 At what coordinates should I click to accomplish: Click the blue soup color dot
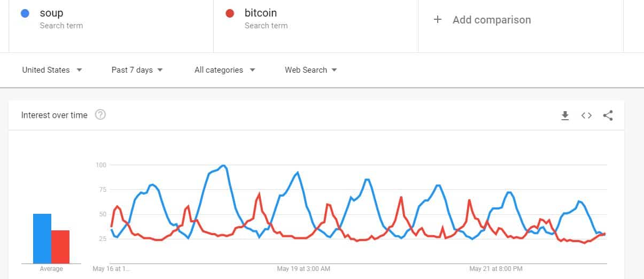(25, 13)
